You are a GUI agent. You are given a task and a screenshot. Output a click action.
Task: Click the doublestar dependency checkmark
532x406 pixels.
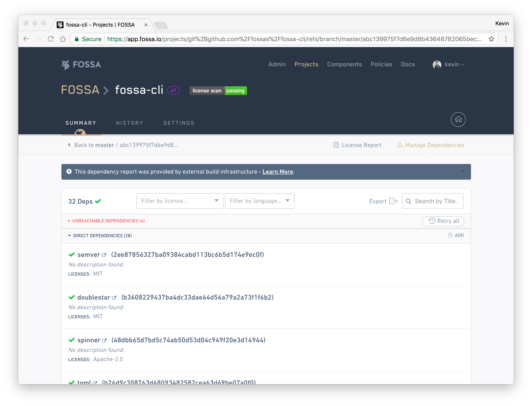coord(71,297)
